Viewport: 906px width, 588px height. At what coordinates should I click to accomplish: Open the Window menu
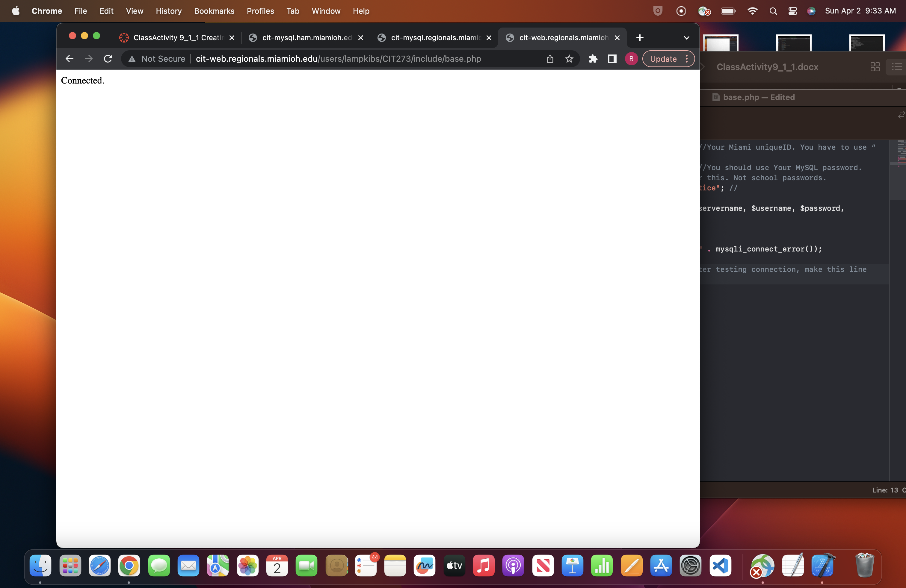(326, 11)
